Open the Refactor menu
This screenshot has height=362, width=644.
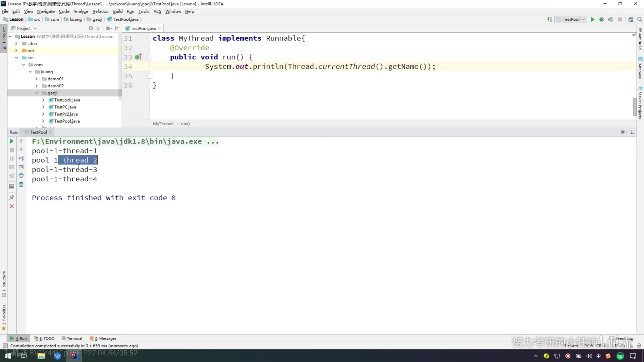(101, 11)
